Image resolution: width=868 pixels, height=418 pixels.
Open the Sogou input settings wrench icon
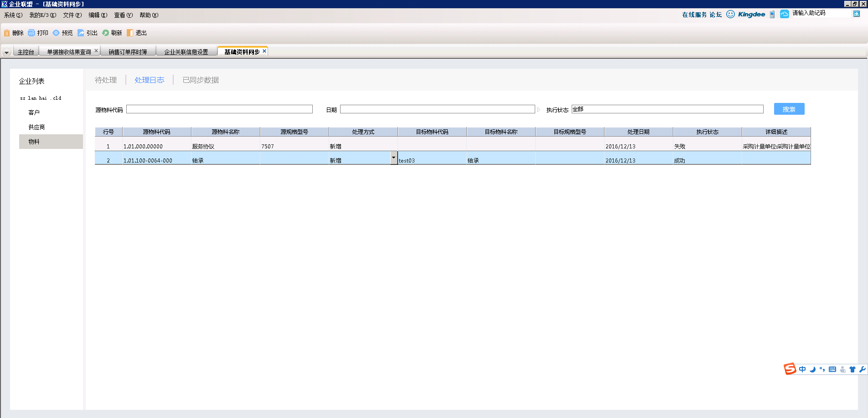(x=862, y=369)
